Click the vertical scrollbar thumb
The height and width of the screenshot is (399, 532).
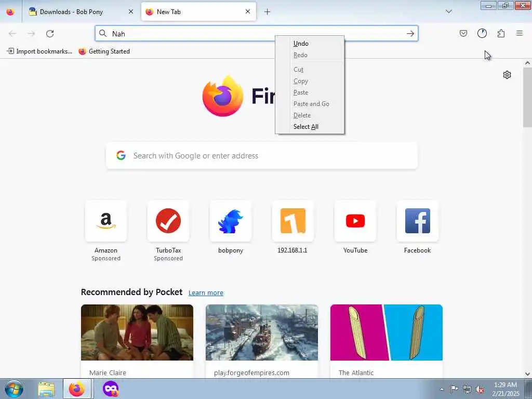(x=527, y=97)
